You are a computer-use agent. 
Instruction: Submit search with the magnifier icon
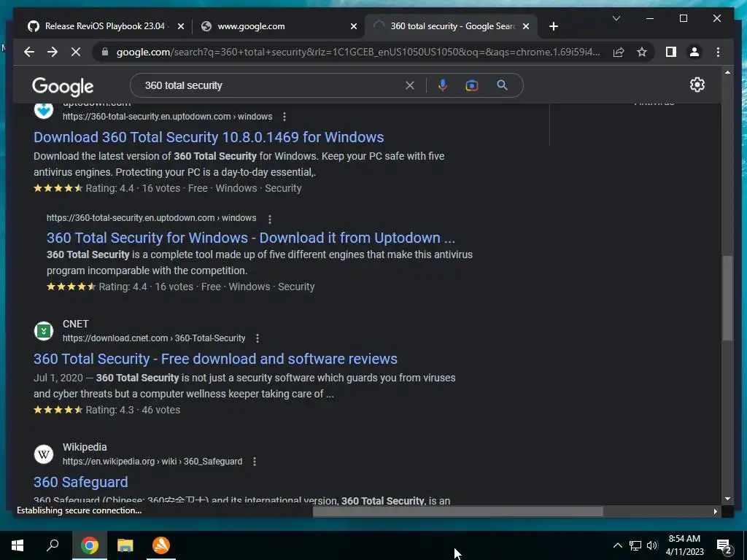[x=502, y=85]
